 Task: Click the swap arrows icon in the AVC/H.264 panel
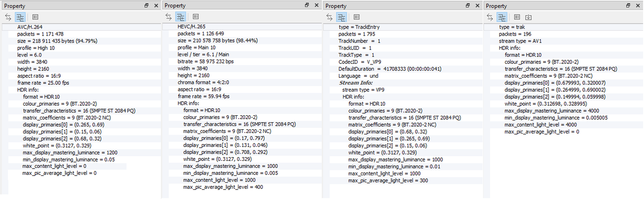(x=8, y=17)
